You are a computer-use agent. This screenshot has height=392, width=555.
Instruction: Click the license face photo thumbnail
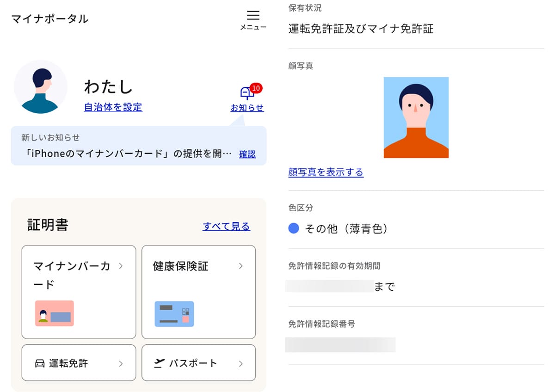point(416,117)
